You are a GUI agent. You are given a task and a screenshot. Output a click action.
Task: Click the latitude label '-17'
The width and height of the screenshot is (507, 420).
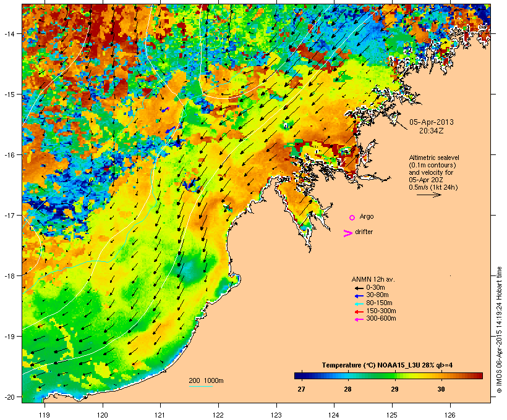click(x=9, y=215)
